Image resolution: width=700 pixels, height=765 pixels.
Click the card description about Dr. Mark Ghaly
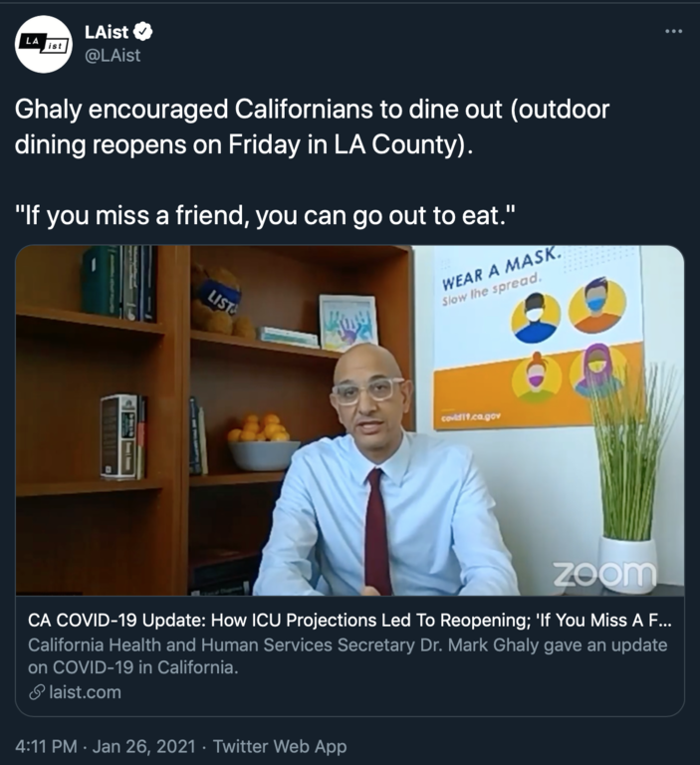click(x=347, y=655)
